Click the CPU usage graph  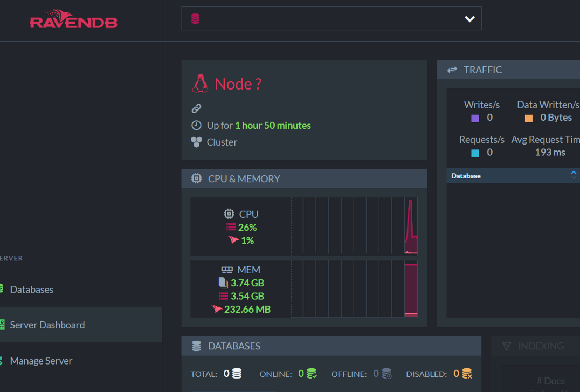coord(354,226)
